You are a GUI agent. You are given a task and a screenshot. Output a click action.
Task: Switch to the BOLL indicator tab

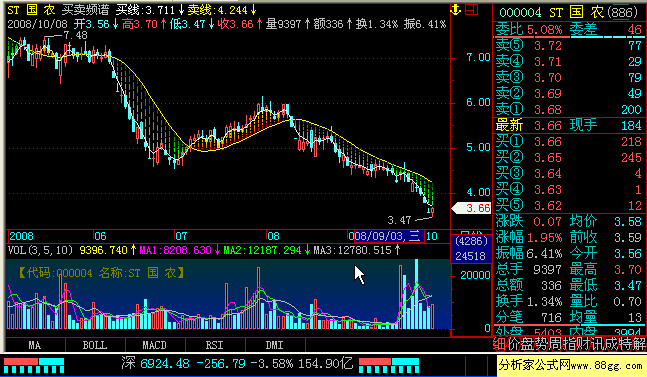[95, 345]
